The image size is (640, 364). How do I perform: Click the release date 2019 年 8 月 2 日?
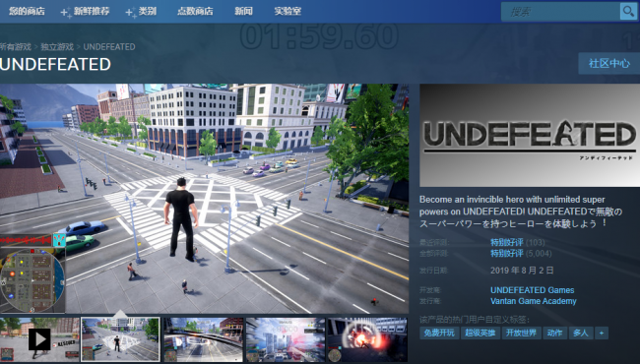coord(522,271)
